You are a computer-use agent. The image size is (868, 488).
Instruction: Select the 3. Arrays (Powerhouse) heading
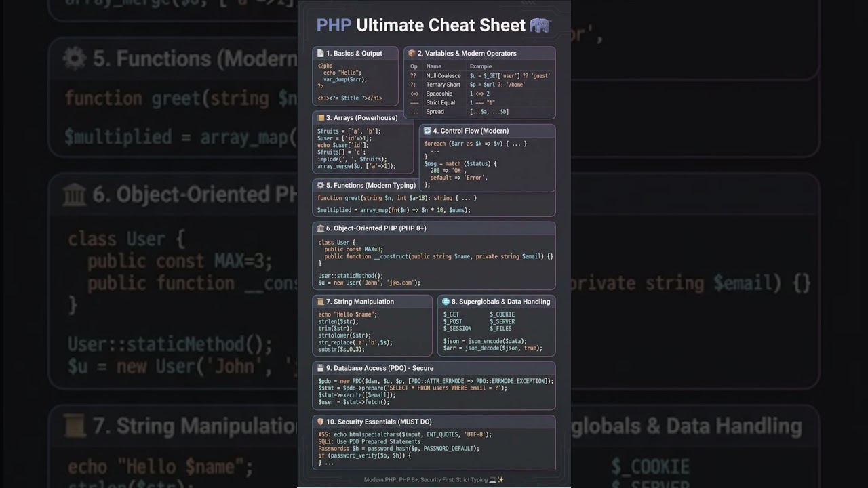(x=361, y=117)
